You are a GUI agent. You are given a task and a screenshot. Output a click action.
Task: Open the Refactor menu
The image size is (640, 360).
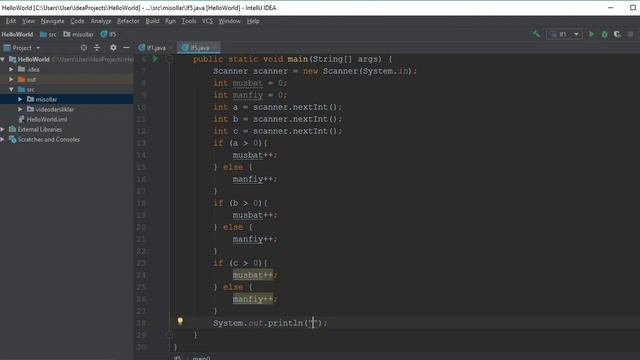pyautogui.click(x=128, y=21)
